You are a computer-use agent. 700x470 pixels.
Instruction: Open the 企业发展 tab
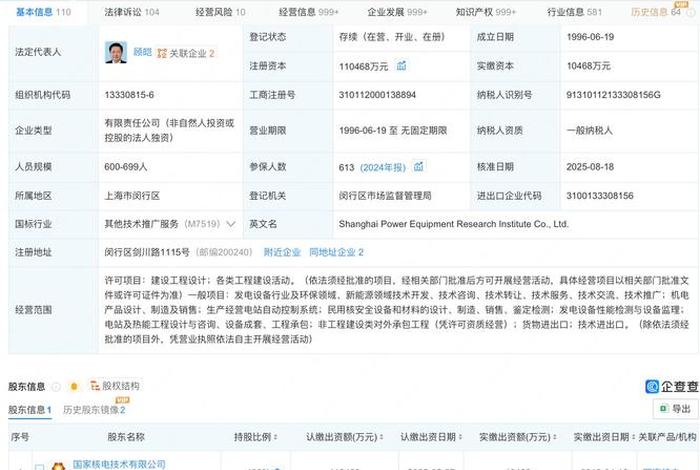397,12
